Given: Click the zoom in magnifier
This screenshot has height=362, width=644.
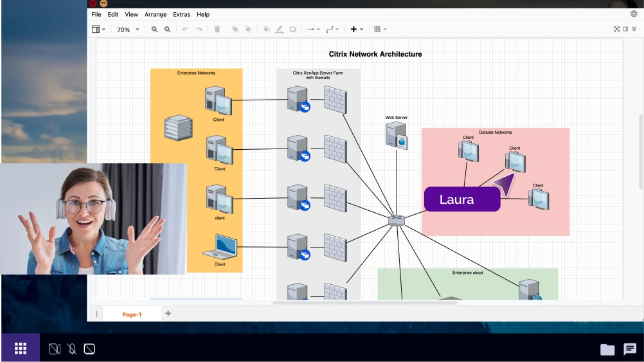Looking at the screenshot, I should pyautogui.click(x=154, y=29).
